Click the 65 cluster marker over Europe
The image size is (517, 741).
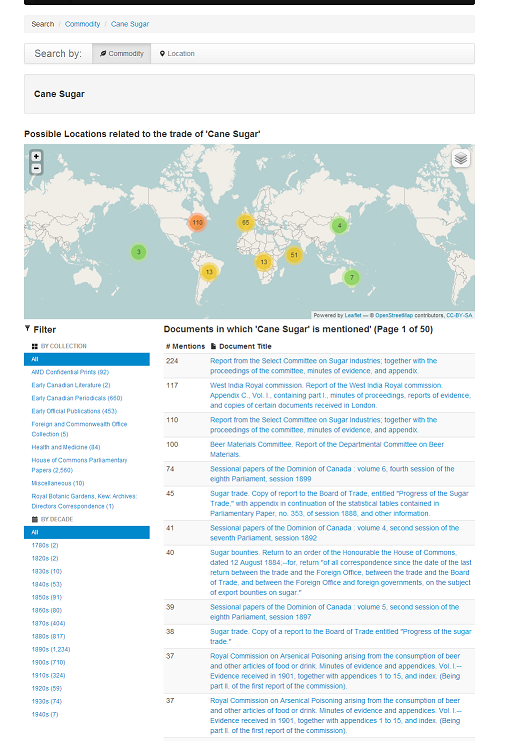pos(246,223)
